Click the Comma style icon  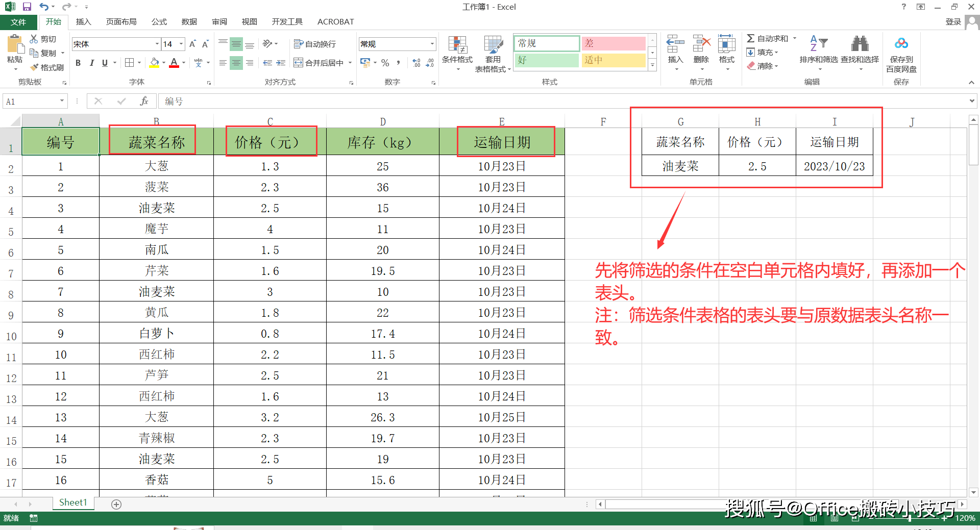(398, 63)
